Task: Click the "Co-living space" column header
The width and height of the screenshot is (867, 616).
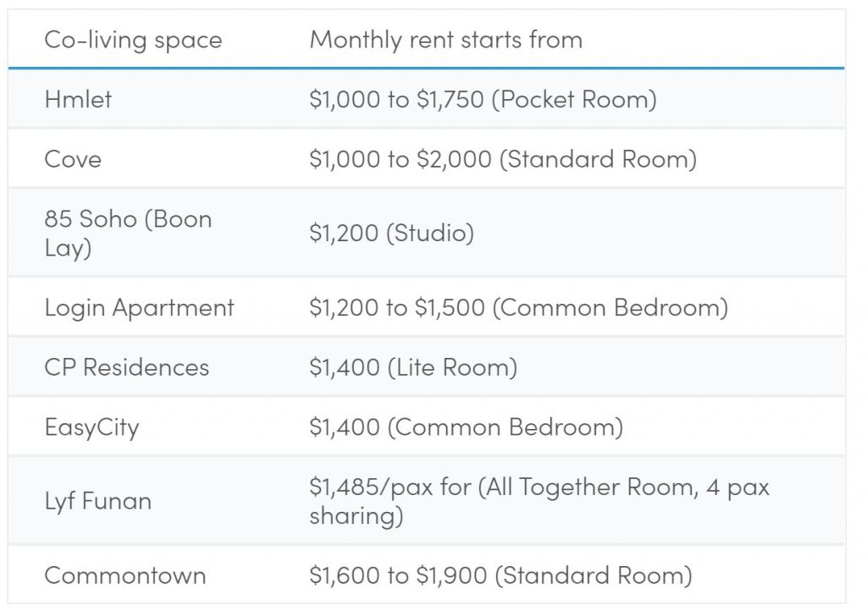Action: (x=133, y=40)
